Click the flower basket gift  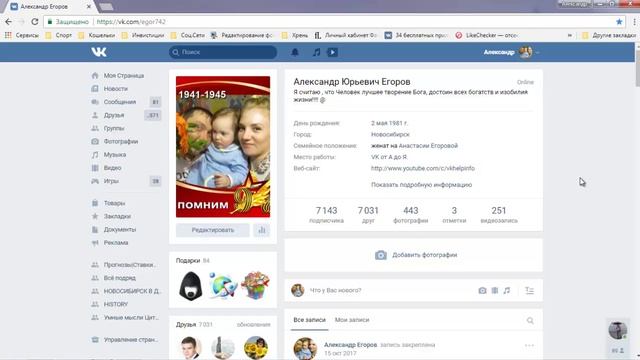point(255,285)
